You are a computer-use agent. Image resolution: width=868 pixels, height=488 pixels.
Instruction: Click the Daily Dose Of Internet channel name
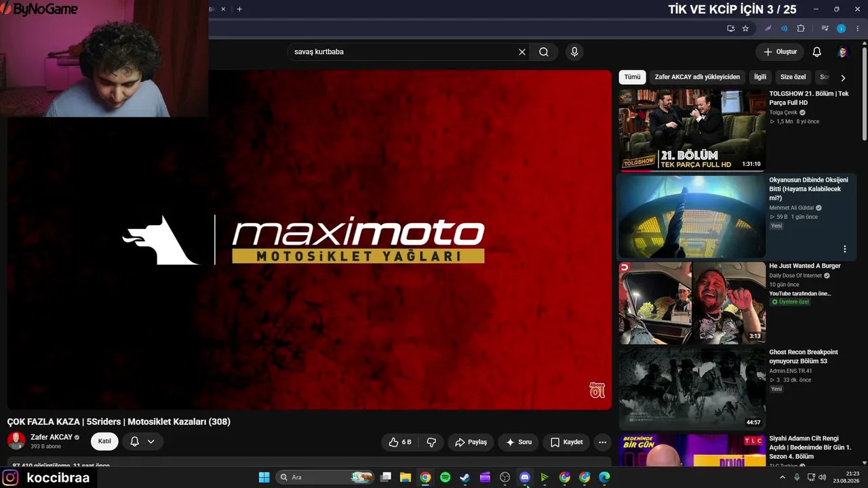pos(795,276)
